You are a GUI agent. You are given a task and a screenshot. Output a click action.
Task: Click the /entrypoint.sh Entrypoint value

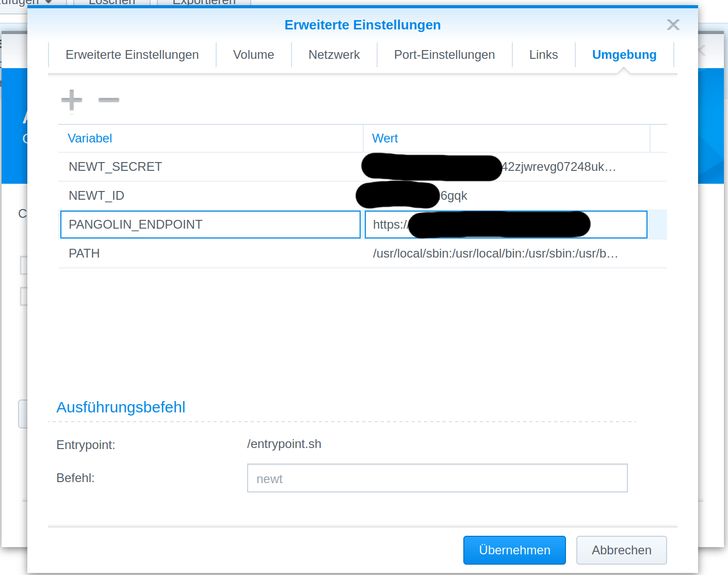284,444
